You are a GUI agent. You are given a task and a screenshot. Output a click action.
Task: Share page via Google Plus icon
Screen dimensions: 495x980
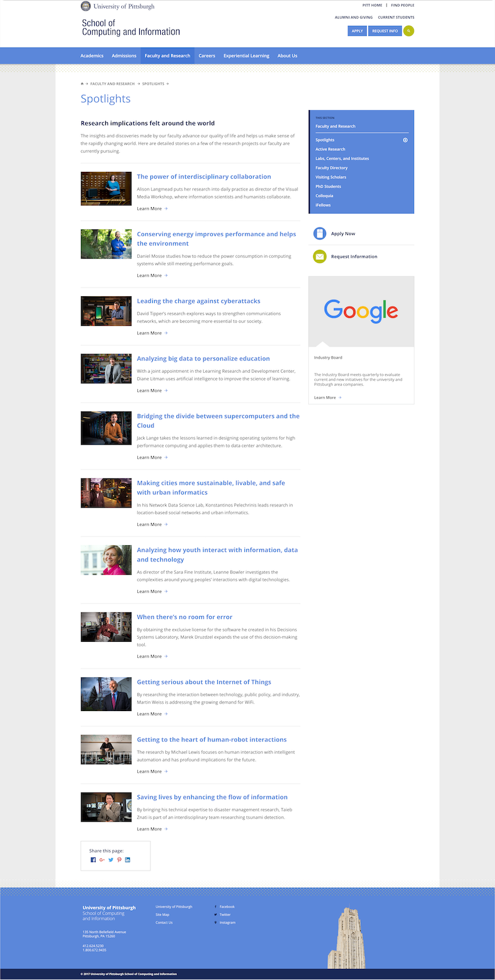[102, 860]
